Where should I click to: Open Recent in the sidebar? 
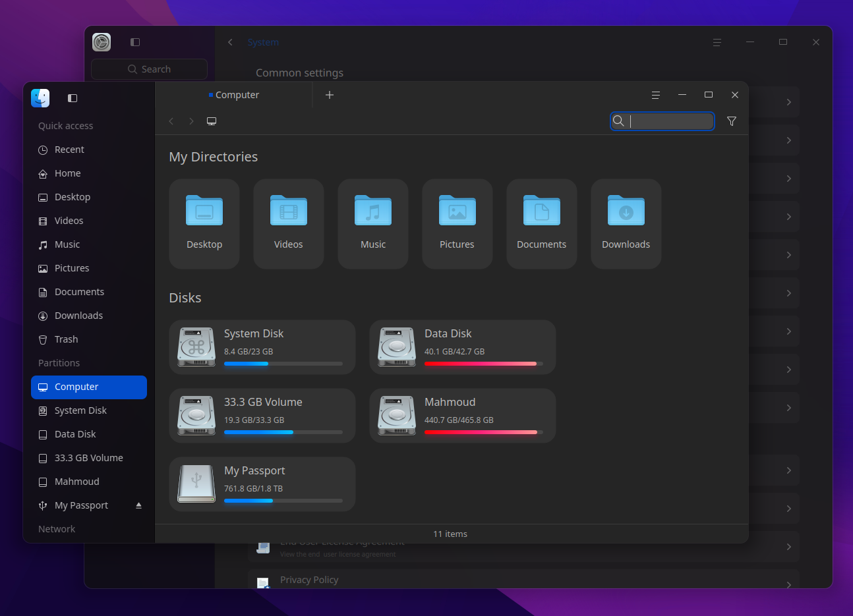(89, 150)
